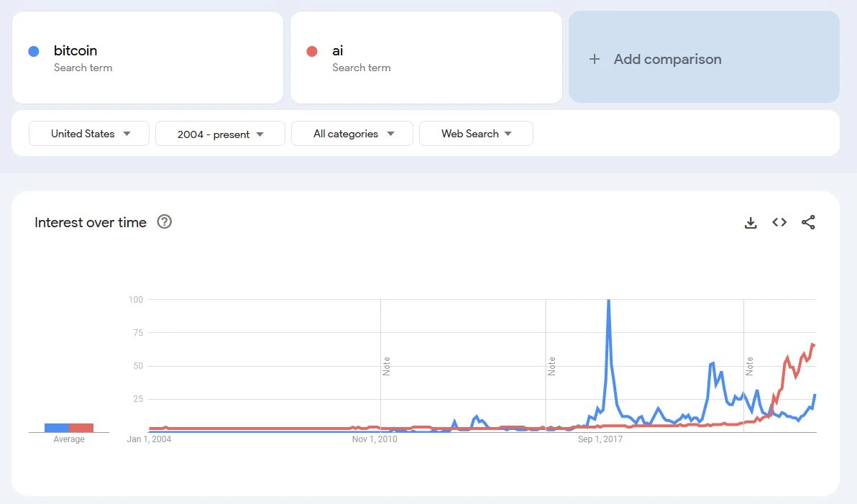Click the Average label under the bars
Screen dimensions: 857x504
point(69,439)
